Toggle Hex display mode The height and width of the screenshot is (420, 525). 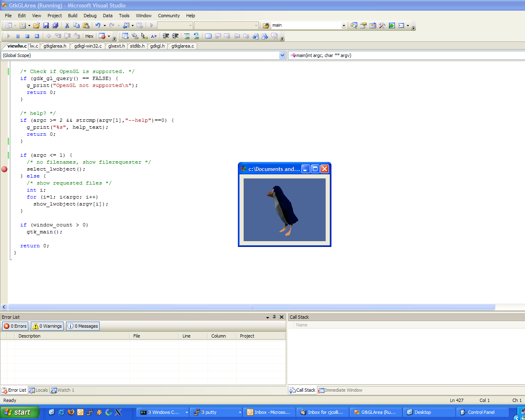click(x=89, y=36)
